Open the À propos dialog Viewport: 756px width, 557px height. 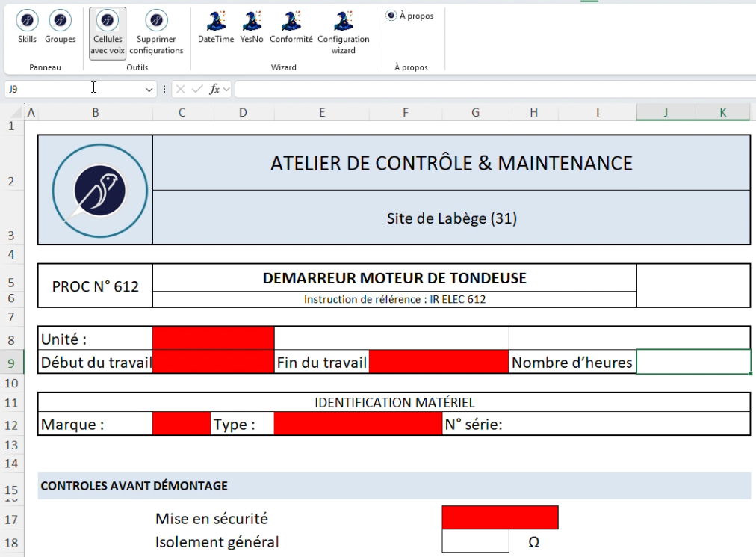411,16
